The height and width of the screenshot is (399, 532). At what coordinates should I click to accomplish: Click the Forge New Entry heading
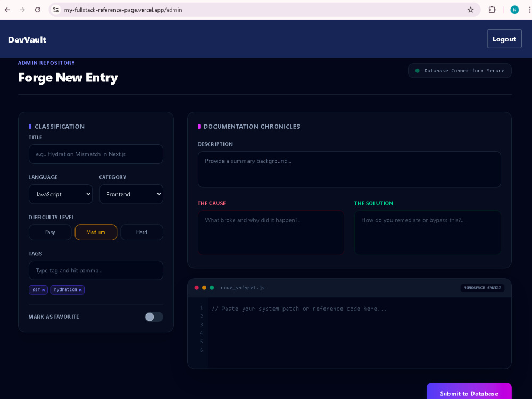[x=68, y=78]
